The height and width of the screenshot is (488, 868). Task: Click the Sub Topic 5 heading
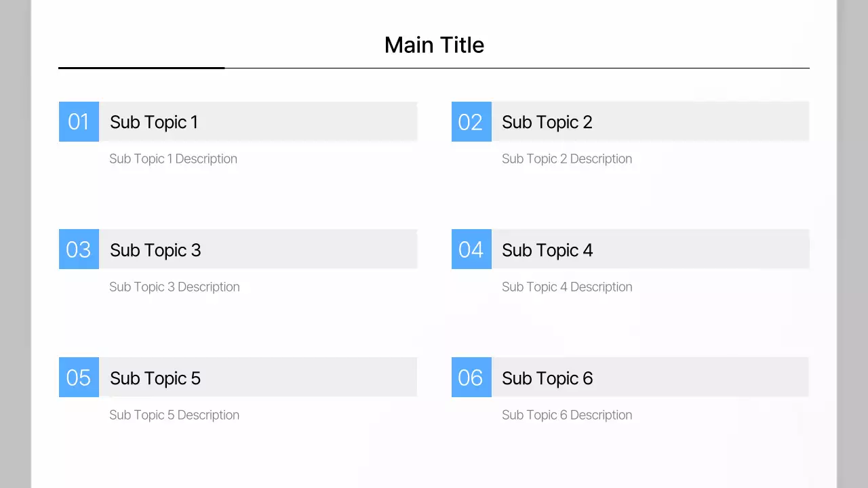[155, 378]
